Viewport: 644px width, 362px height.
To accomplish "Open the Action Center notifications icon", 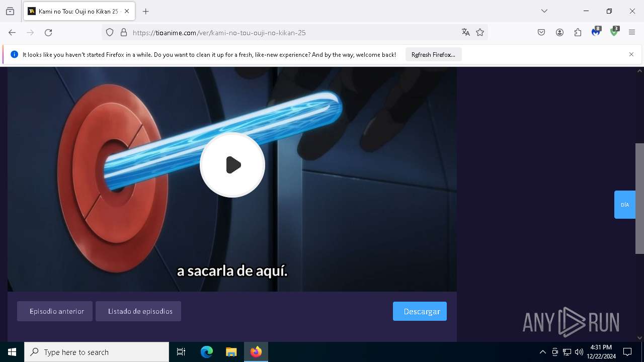I will (x=627, y=352).
